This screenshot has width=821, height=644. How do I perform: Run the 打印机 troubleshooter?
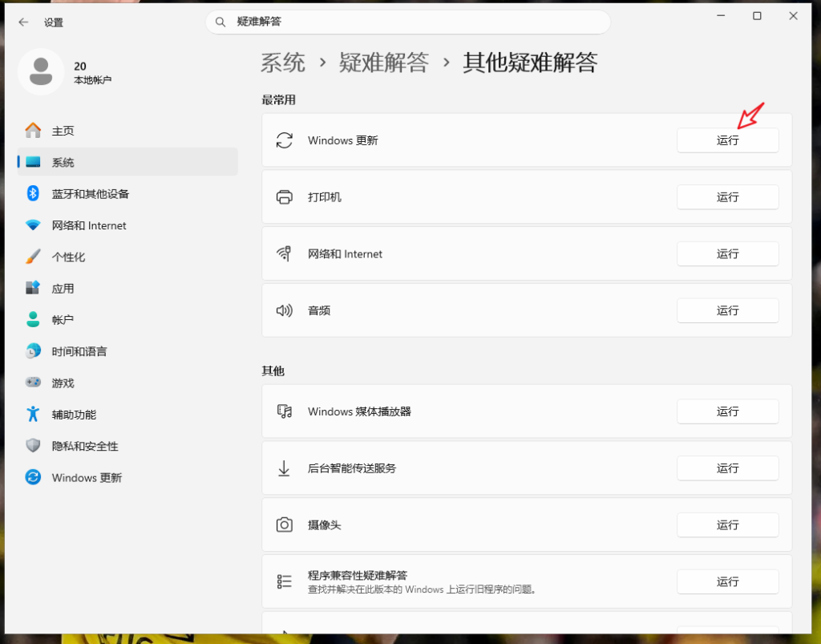click(x=727, y=196)
